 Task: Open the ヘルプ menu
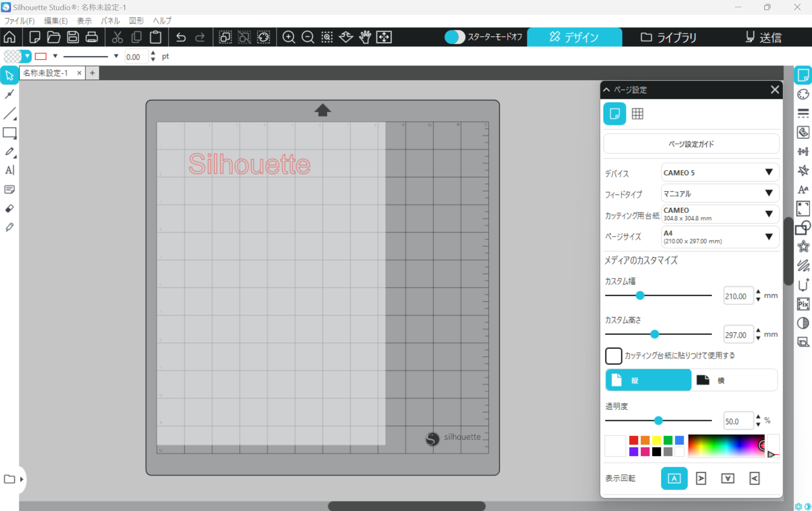coord(162,21)
